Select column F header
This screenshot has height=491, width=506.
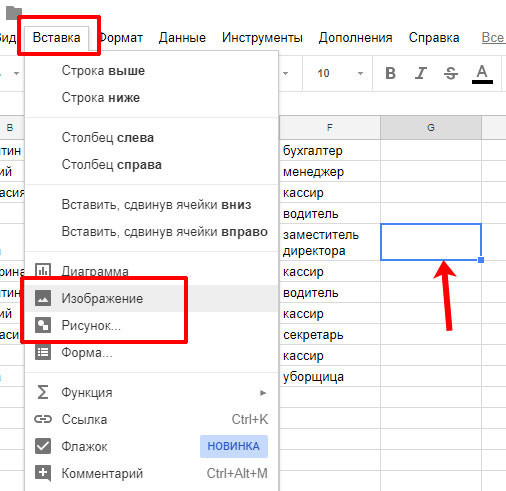330,127
